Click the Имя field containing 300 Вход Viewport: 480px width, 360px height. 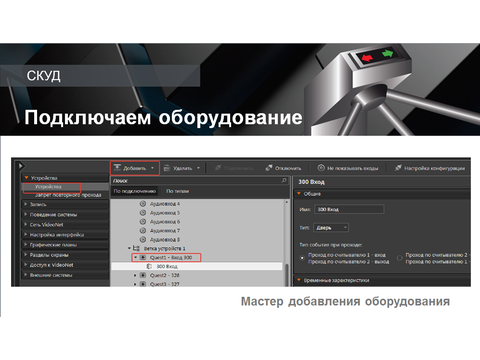pyautogui.click(x=350, y=209)
